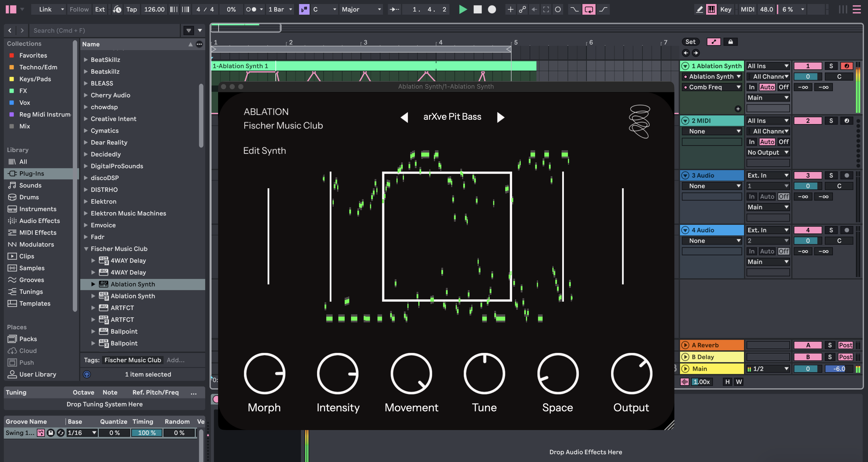868x462 pixels.
Task: Click Re-enable Automation arrow icon
Action: (x=534, y=9)
